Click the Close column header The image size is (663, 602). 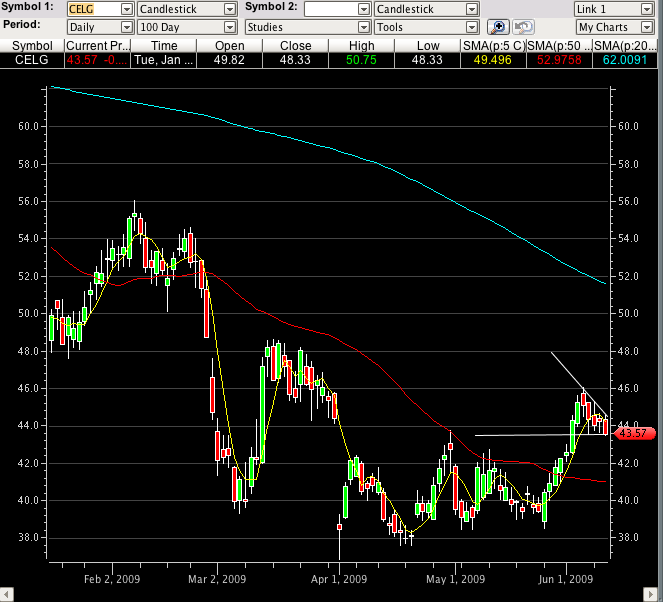(x=296, y=46)
